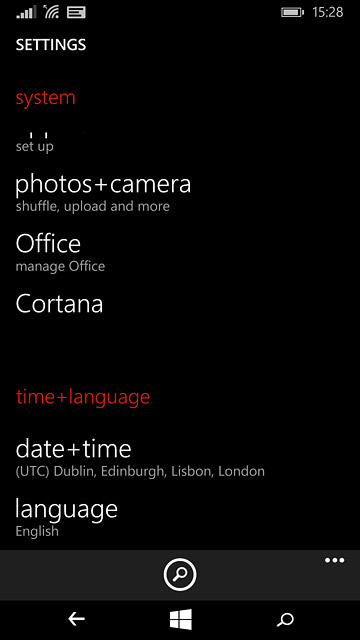
Task: Select the time+language section header
Action: pos(83,397)
